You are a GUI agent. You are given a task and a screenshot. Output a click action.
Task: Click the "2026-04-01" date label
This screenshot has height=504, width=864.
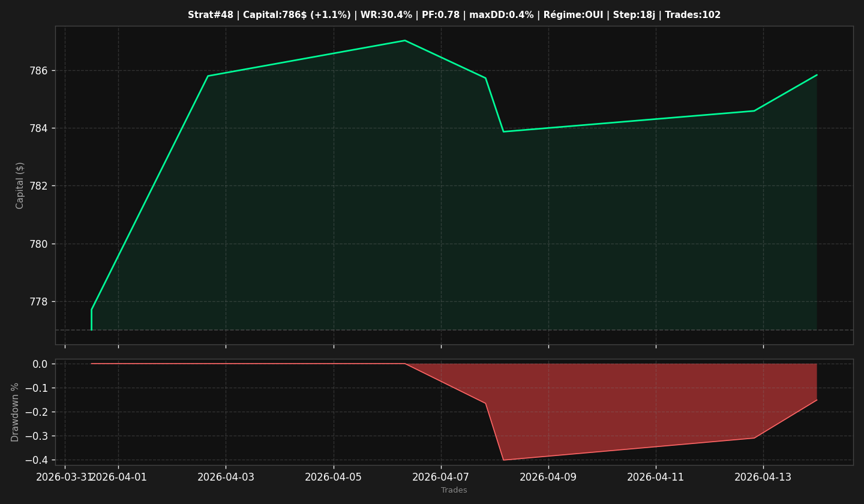[x=119, y=478]
